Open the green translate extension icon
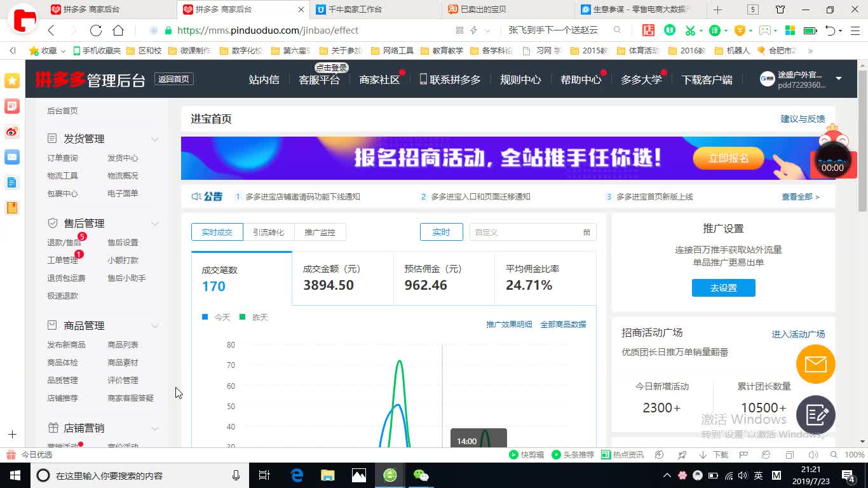Screen dimensions: 868x488 715,30
